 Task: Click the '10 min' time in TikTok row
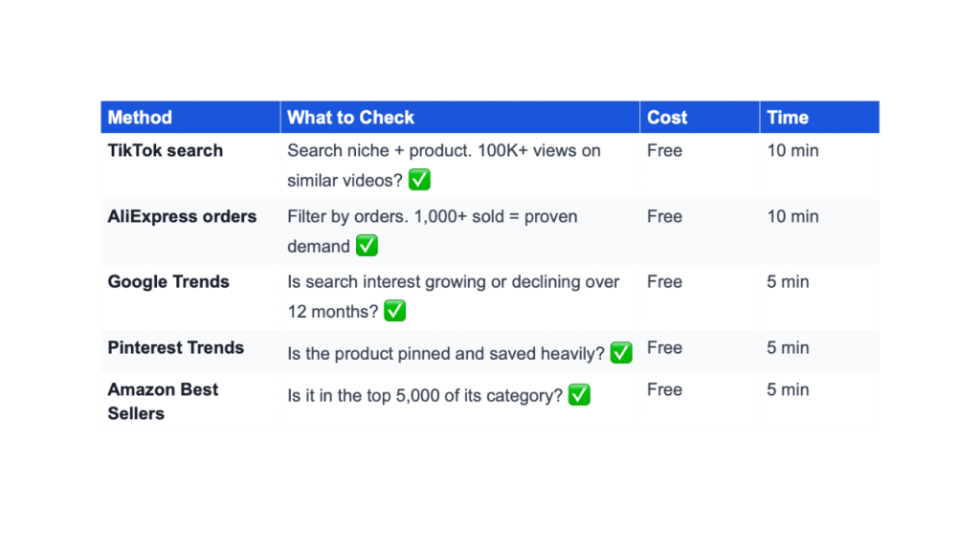coord(792,150)
